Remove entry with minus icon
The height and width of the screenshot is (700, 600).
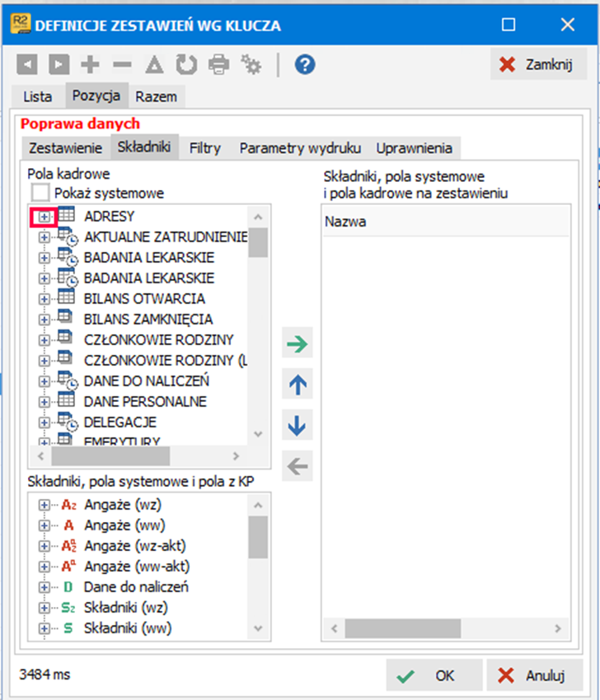pos(122,65)
